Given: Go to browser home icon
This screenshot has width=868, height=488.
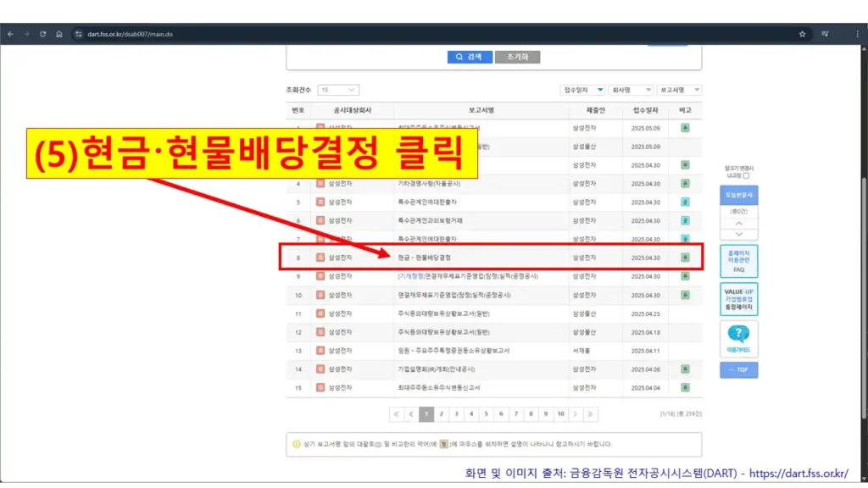Looking at the screenshot, I should 58,34.
